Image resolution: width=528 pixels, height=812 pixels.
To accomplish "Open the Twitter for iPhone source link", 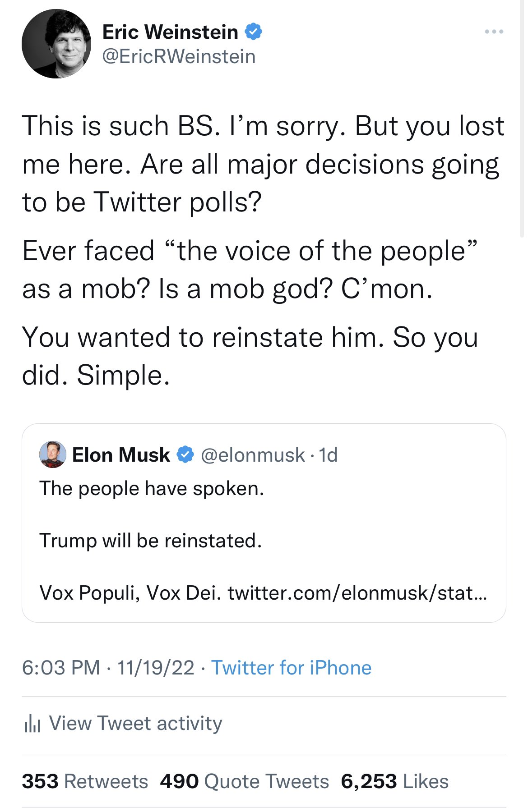I will [x=291, y=668].
